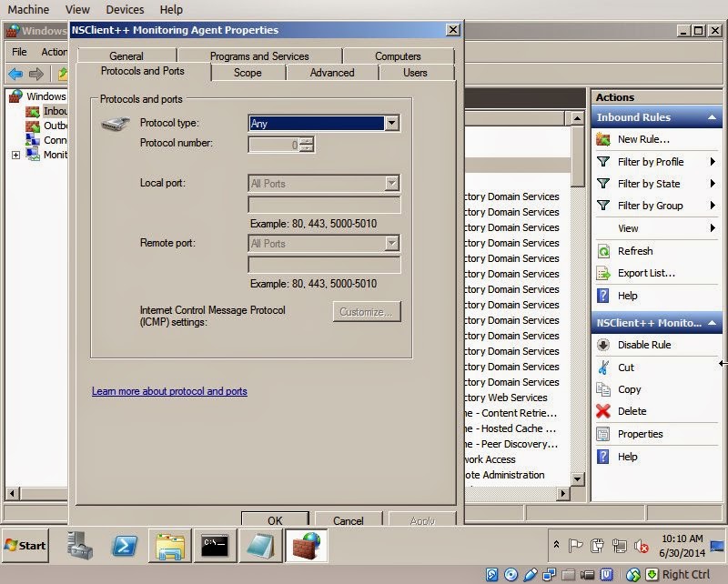The height and width of the screenshot is (584, 728).
Task: Click the Cancel button
Action: [x=349, y=520]
